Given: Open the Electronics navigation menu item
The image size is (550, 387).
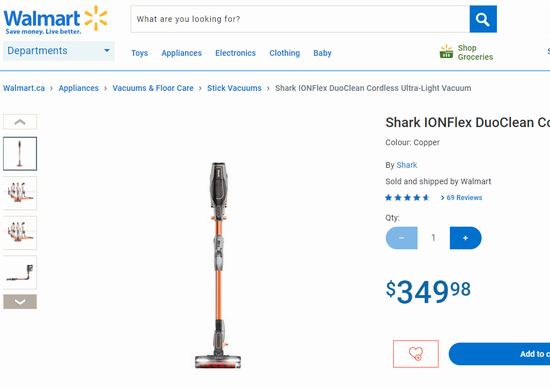Looking at the screenshot, I should point(235,53).
